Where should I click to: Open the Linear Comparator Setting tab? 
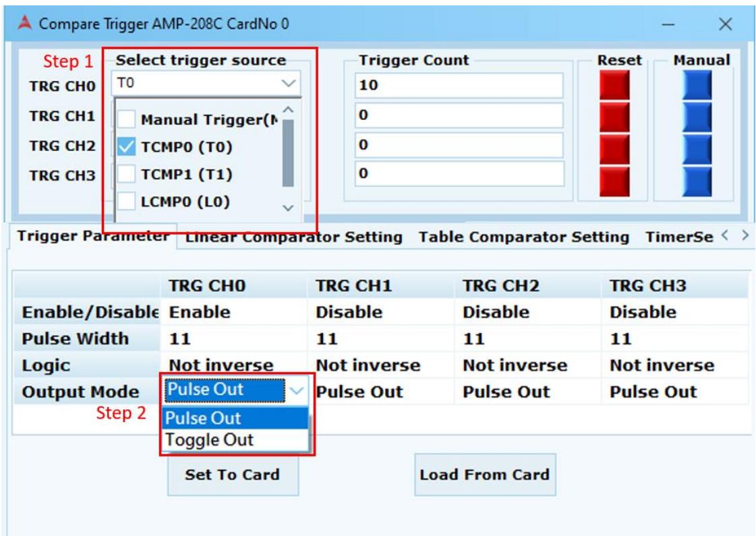293,237
